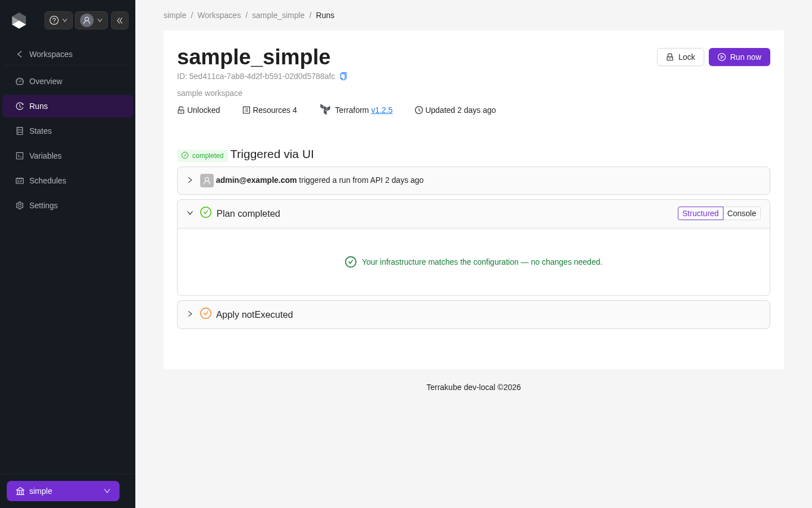Image resolution: width=812 pixels, height=508 pixels.
Task: Click the green Plan completed check icon
Action: point(206,212)
